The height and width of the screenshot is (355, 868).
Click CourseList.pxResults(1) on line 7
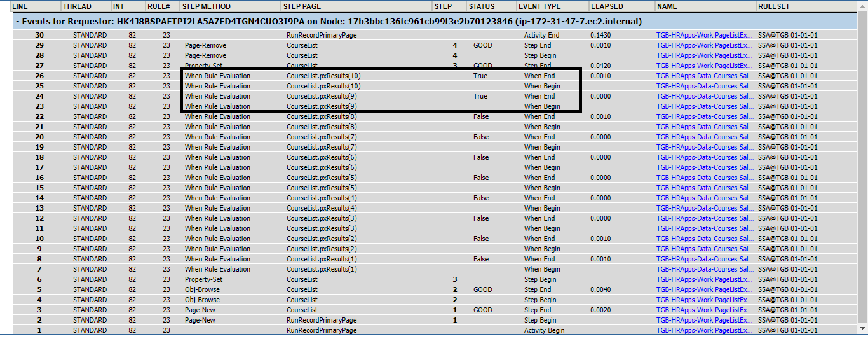coord(322,269)
